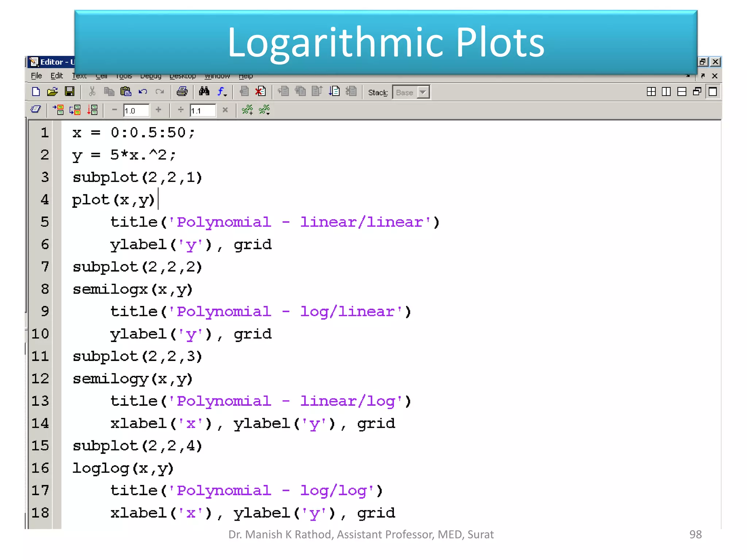Divide value with the division button

(x=181, y=110)
